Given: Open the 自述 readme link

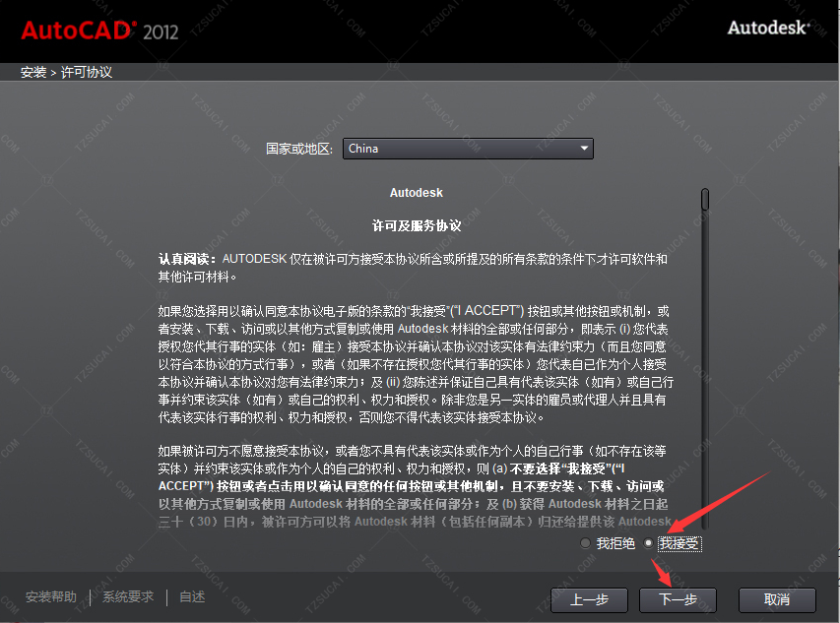Looking at the screenshot, I should [192, 596].
